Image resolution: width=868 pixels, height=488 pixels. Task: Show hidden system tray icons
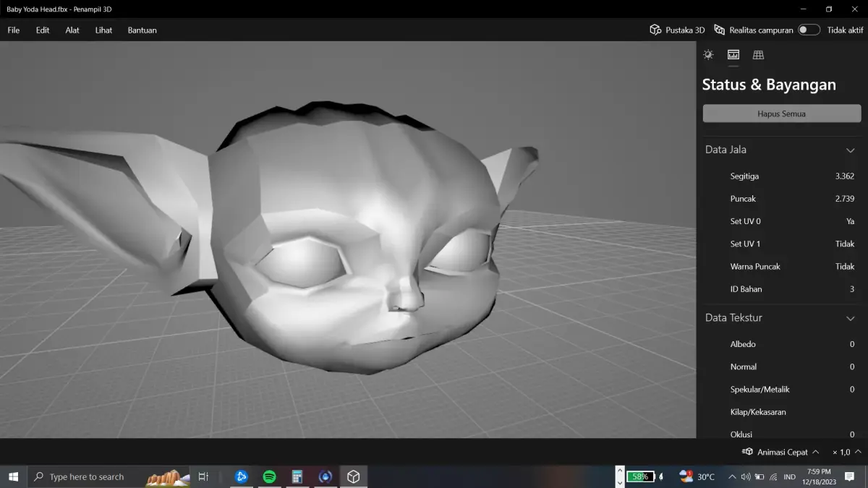point(732,476)
